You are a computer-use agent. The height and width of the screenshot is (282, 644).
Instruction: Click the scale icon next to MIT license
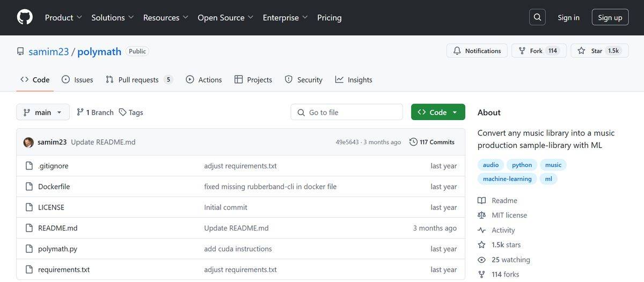coord(481,215)
